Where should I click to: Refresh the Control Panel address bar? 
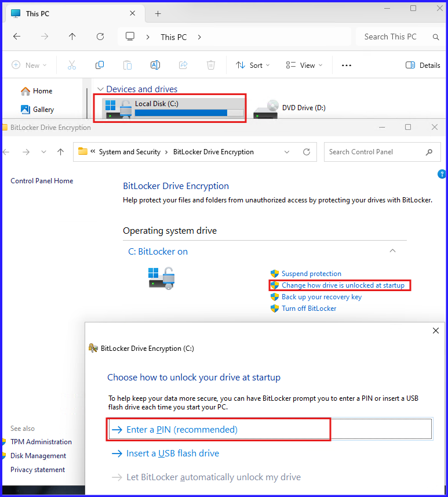click(x=307, y=152)
